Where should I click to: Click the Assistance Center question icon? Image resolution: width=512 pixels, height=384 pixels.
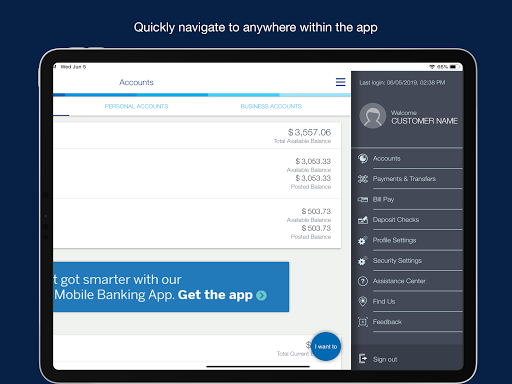coord(363,281)
